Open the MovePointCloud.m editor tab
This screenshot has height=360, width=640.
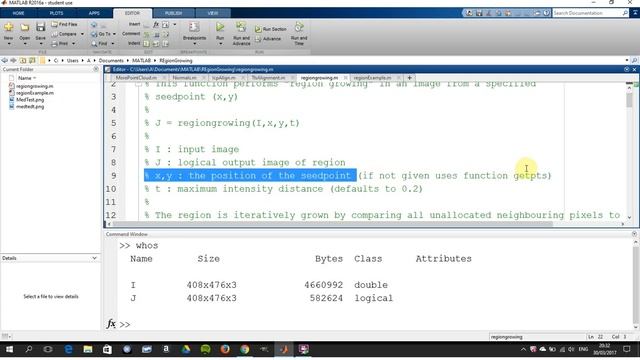(136, 78)
